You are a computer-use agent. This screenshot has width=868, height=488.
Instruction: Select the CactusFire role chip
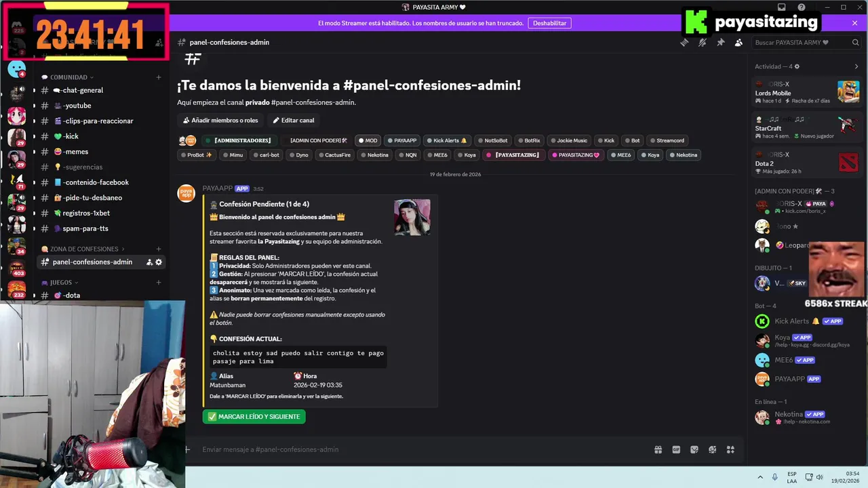click(334, 155)
